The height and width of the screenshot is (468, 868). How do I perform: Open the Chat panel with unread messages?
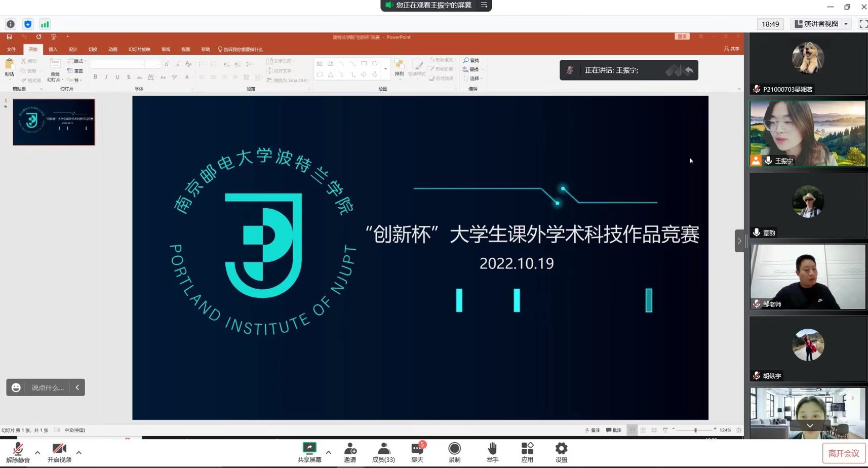pyautogui.click(x=417, y=449)
